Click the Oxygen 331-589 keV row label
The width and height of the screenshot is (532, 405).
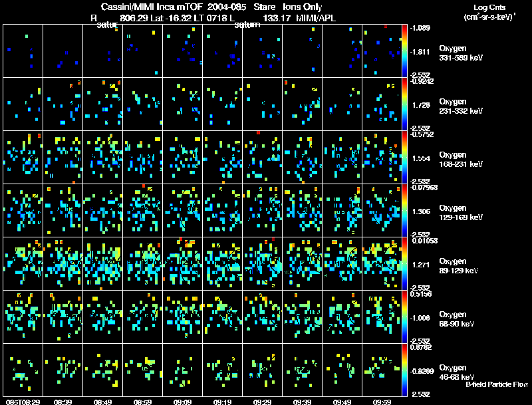click(461, 53)
